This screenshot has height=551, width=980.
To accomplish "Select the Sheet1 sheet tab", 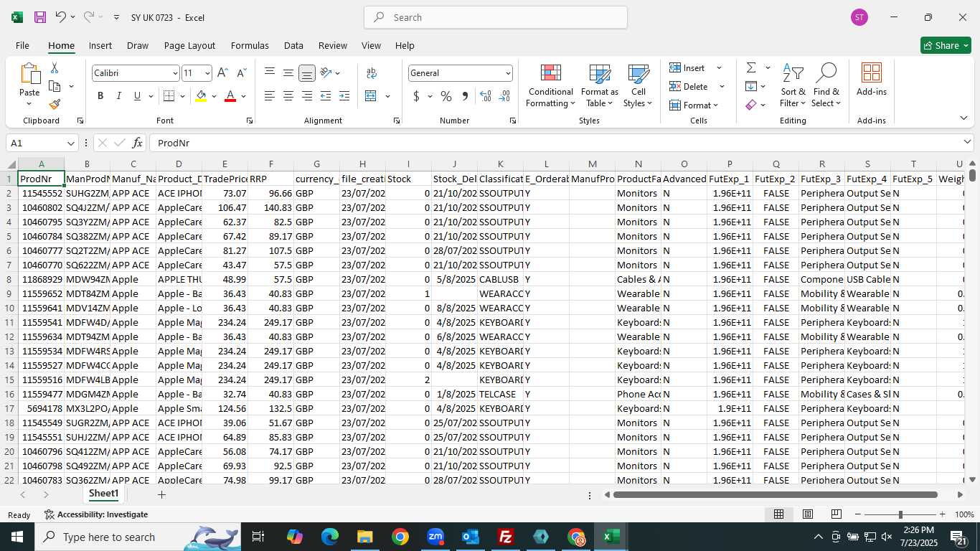I will click(103, 494).
